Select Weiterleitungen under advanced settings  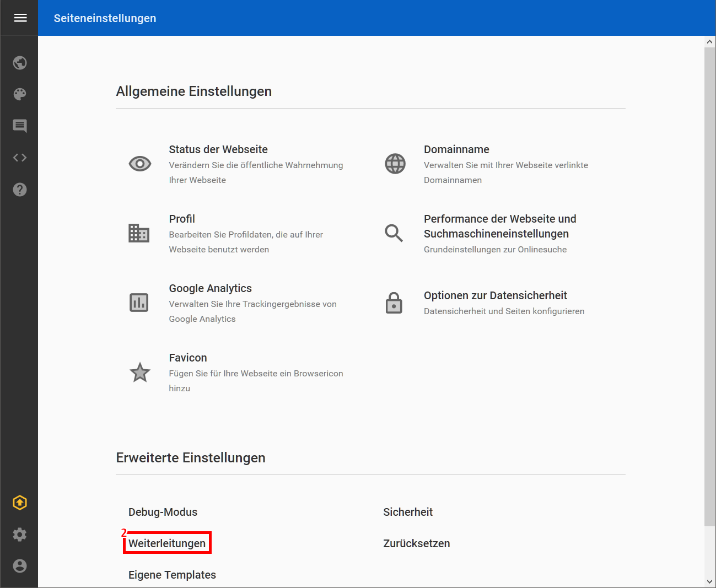click(x=167, y=543)
